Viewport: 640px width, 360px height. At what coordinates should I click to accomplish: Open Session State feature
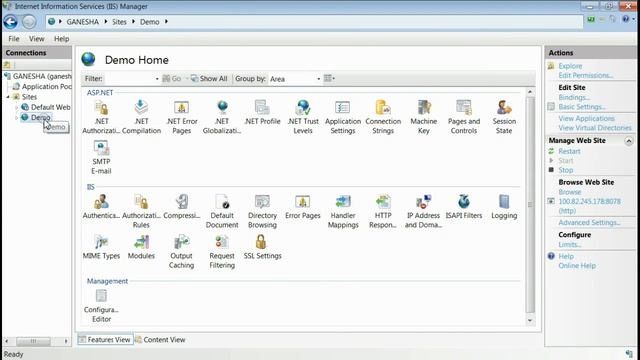click(504, 117)
